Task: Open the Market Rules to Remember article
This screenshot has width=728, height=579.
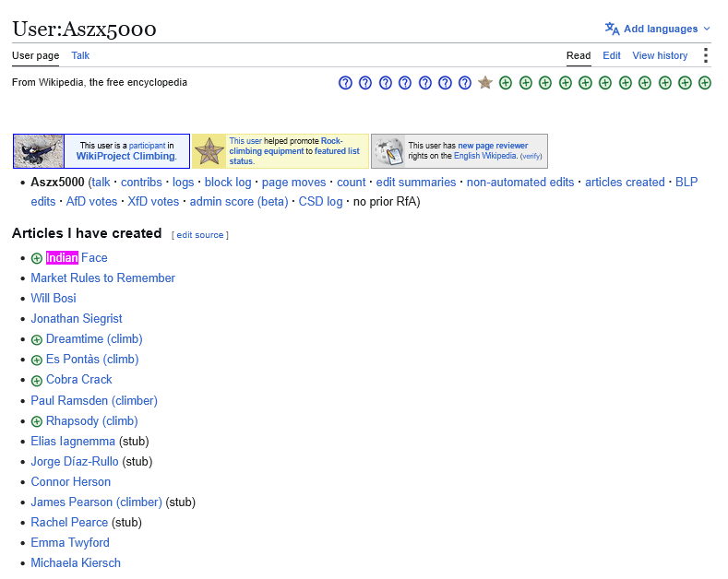Action: pyautogui.click(x=103, y=278)
